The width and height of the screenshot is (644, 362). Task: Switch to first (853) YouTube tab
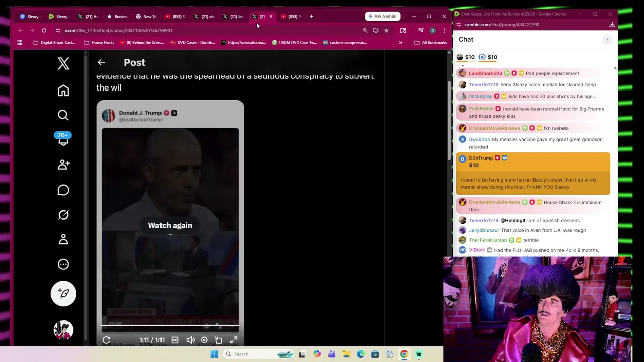click(x=176, y=16)
